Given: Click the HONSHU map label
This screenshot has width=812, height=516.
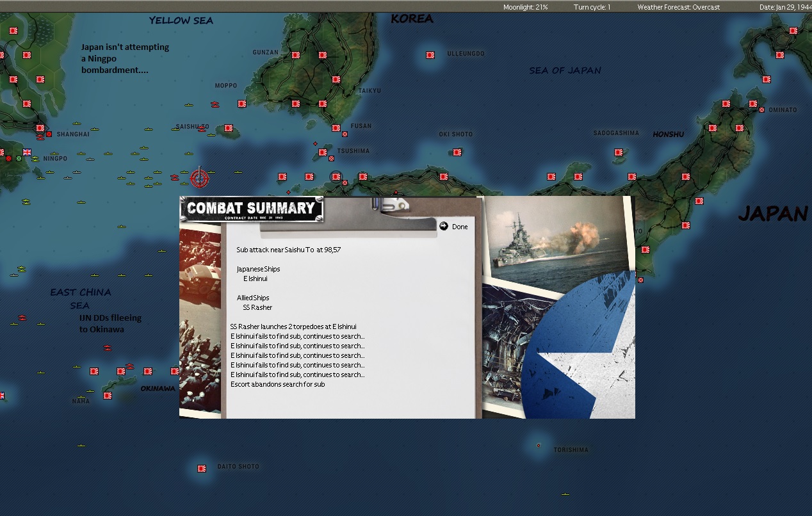Looking at the screenshot, I should 669,134.
